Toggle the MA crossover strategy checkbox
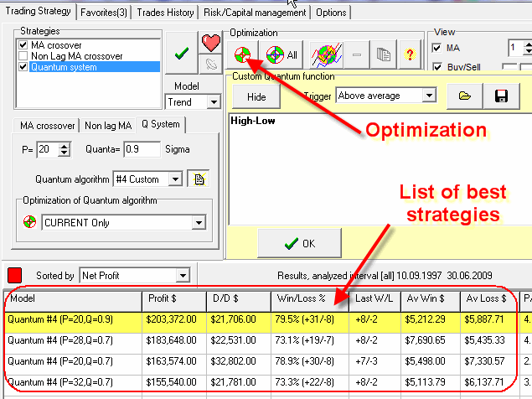 coord(25,44)
